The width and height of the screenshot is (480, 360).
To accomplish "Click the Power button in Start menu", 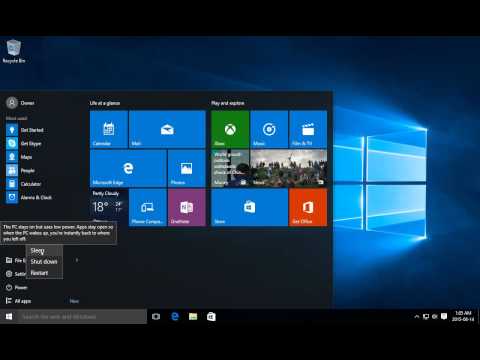I will tap(17, 287).
